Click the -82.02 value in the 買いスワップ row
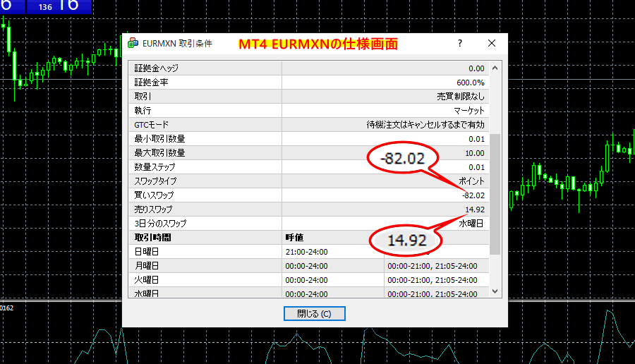 (x=473, y=195)
